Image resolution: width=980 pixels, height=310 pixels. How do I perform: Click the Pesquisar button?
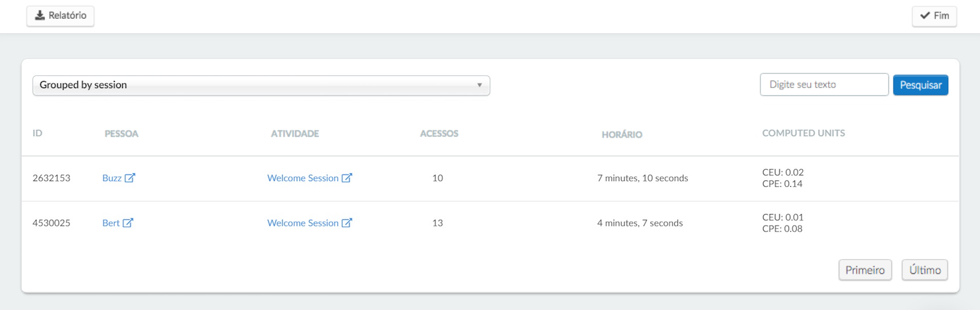coord(920,85)
